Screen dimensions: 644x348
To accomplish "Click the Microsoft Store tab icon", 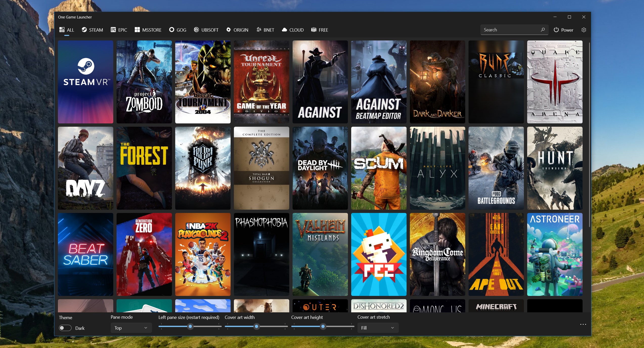I will [137, 30].
